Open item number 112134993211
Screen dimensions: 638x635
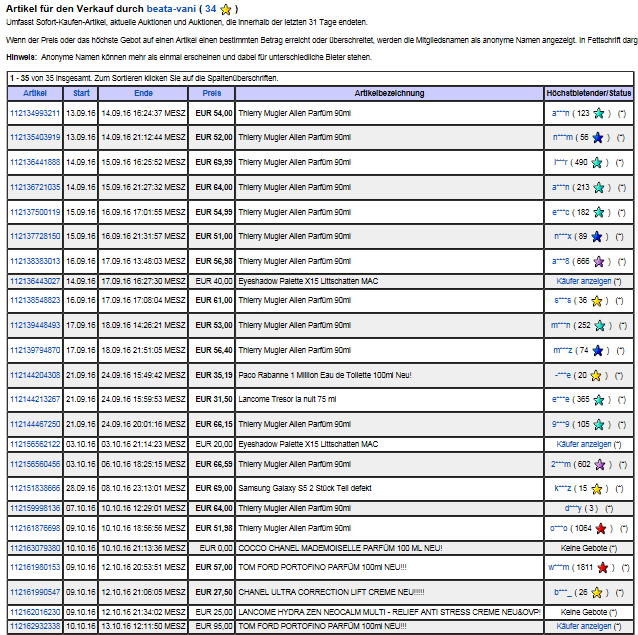pos(35,113)
